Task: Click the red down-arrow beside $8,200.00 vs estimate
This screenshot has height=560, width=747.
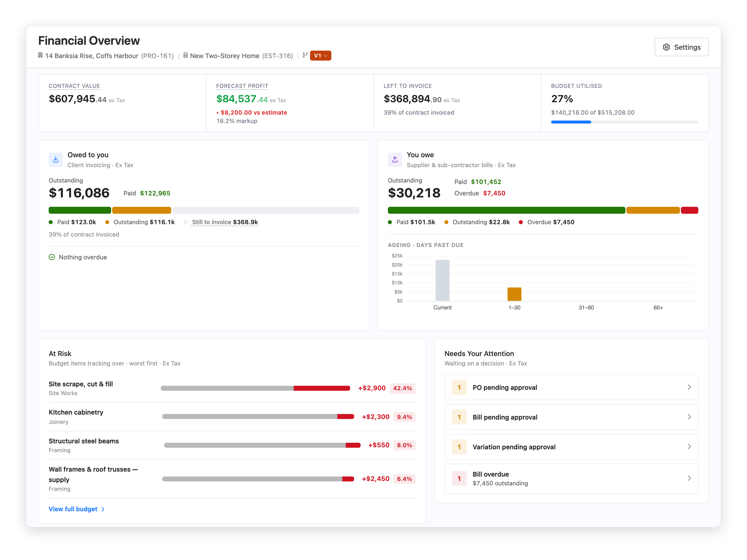Action: coord(218,113)
